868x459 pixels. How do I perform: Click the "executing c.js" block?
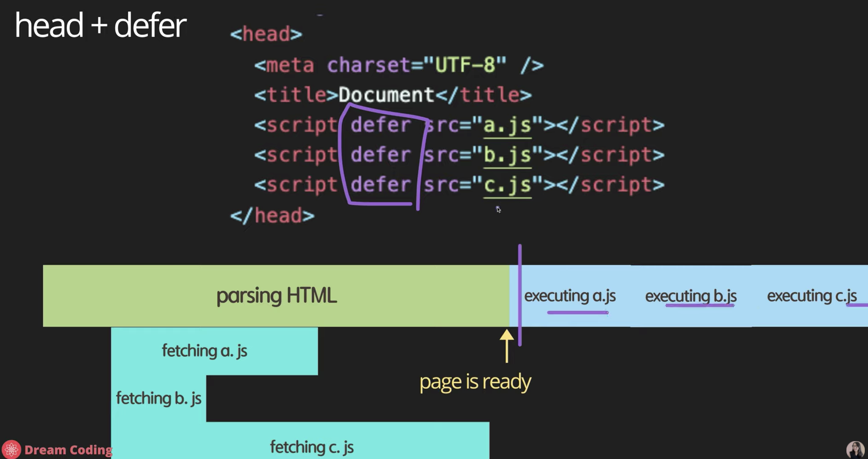[811, 296]
